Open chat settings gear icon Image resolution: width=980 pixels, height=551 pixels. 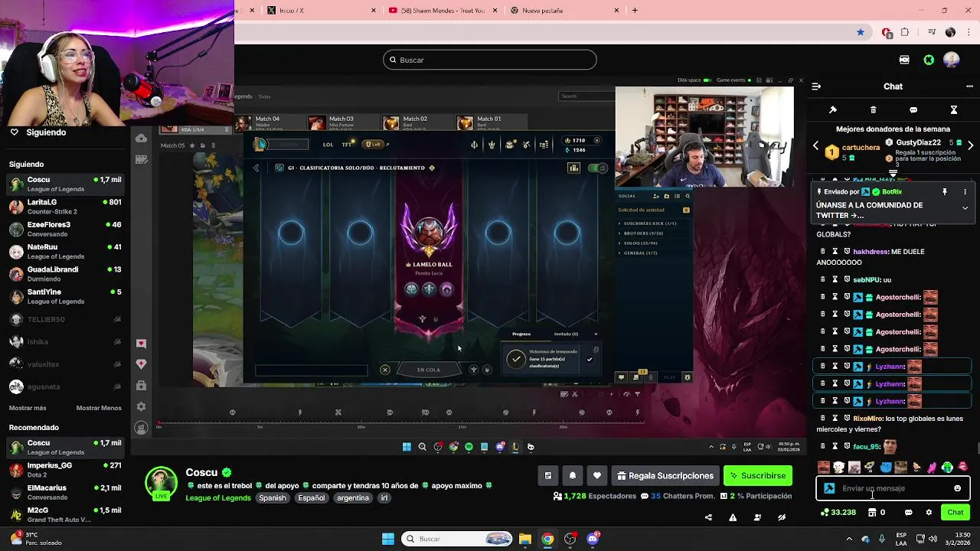[929, 513]
